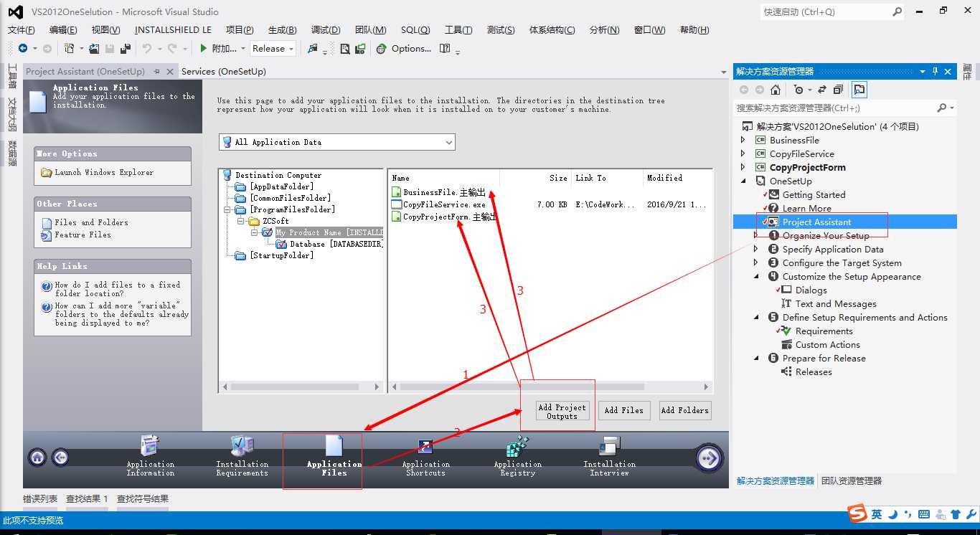Collapse the OneSetUp project node

pyautogui.click(x=743, y=181)
